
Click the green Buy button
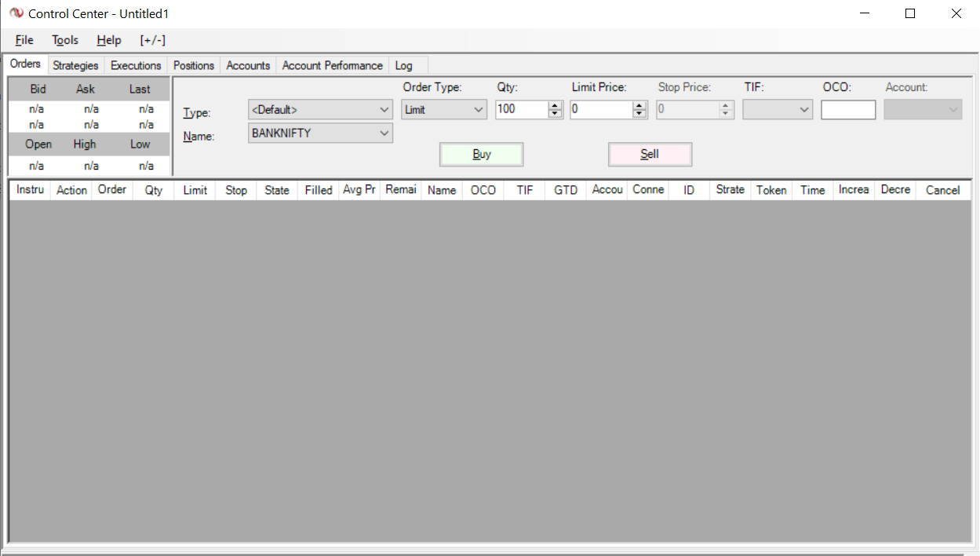pos(482,155)
